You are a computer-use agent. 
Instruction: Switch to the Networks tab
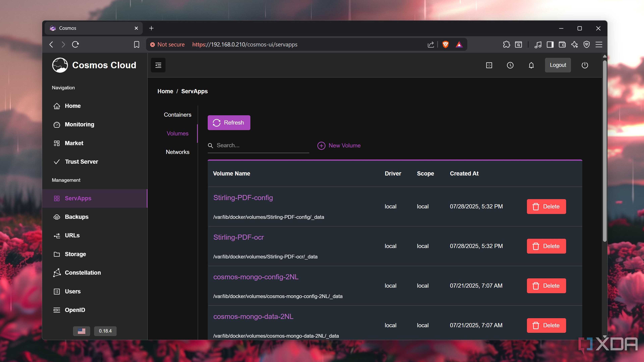coord(177,152)
